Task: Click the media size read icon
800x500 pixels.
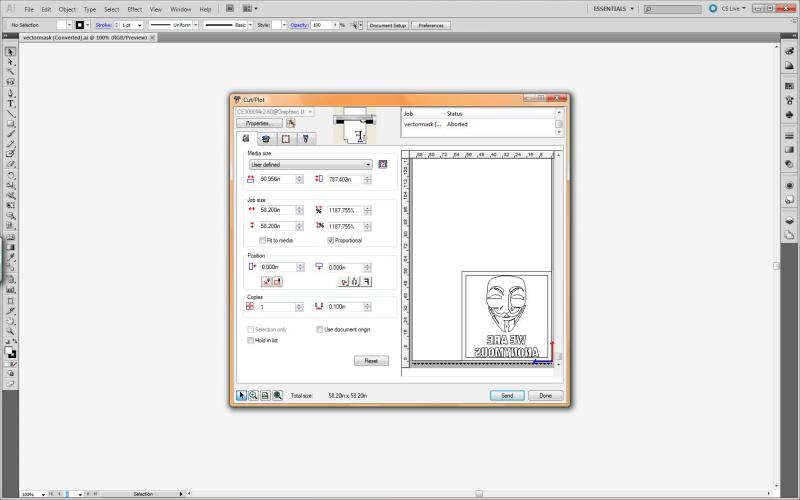Action: (383, 164)
